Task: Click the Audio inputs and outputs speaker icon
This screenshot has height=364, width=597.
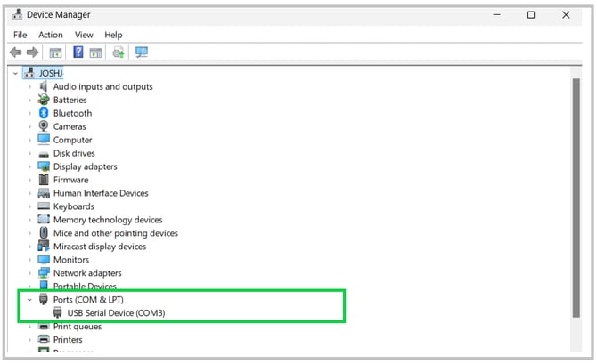Action: point(44,86)
